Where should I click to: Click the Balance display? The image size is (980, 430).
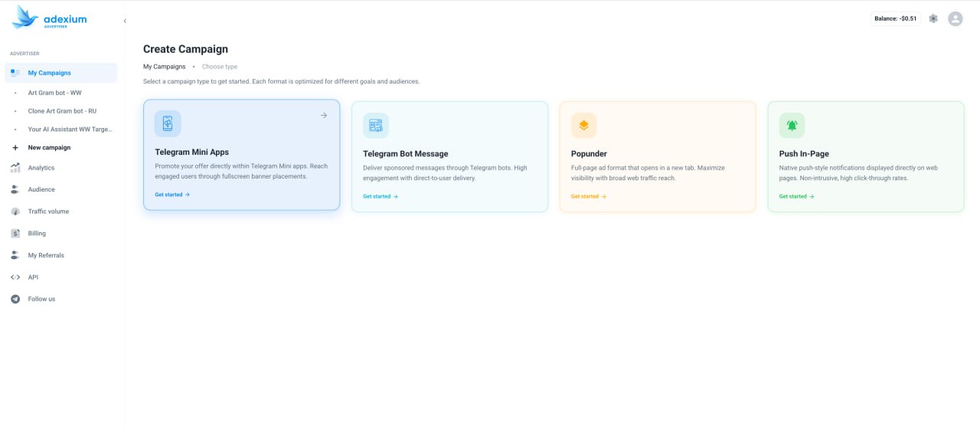point(895,18)
